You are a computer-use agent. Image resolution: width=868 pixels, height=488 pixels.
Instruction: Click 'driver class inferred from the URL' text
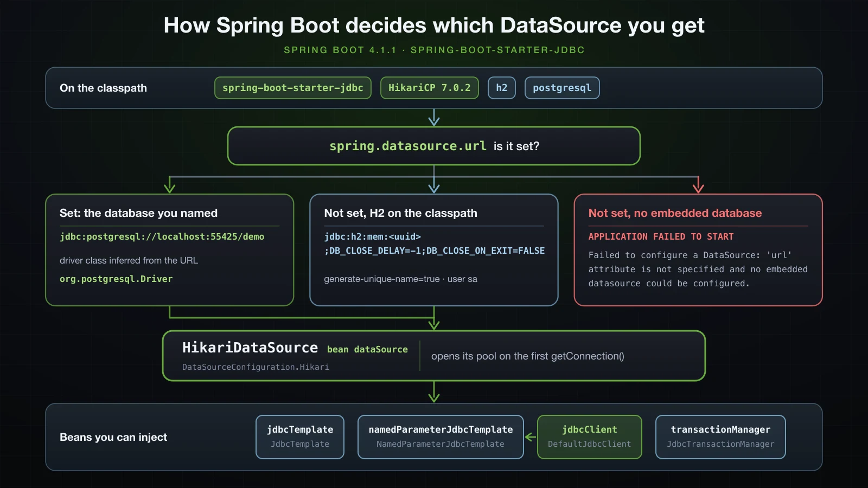pos(129,260)
